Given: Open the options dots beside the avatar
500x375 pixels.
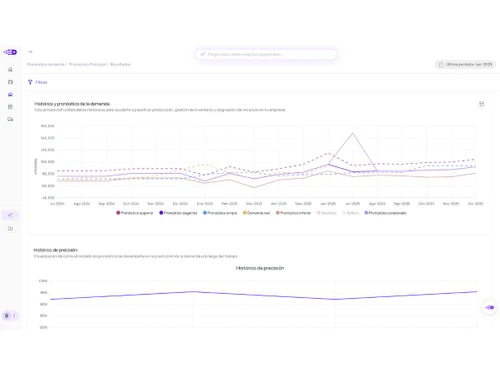Looking at the screenshot, I should pyautogui.click(x=14, y=316).
